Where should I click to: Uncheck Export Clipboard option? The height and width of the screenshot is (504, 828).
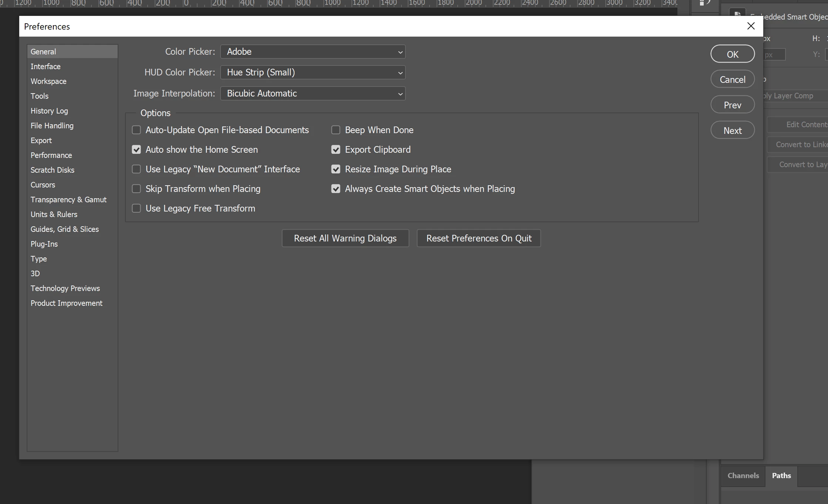tap(336, 149)
